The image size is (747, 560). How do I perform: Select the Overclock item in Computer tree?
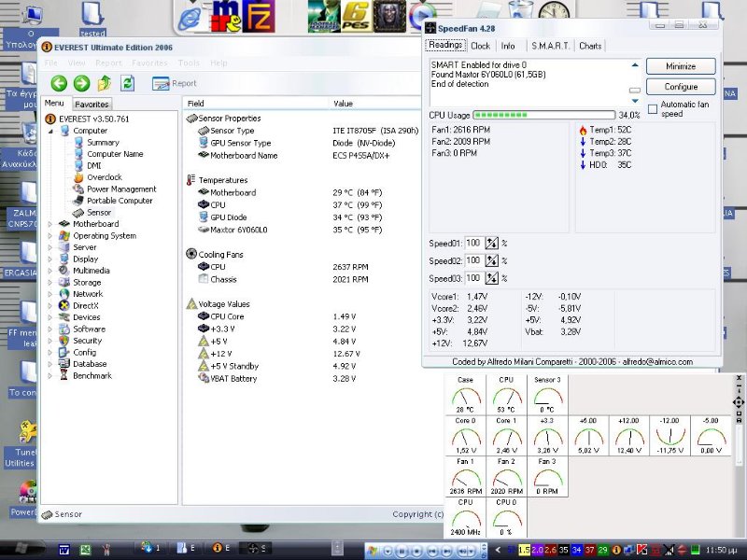coord(105,177)
